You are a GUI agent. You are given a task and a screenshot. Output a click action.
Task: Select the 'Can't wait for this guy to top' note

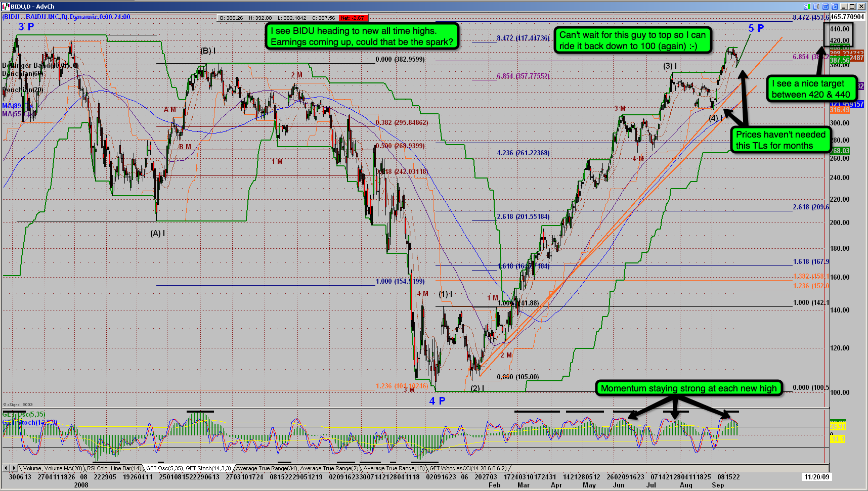[x=632, y=40]
